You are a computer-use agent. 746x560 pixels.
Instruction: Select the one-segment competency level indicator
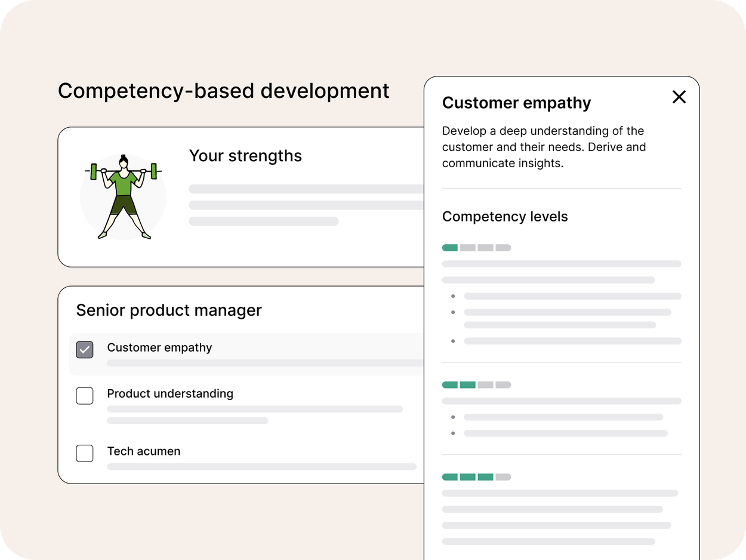tap(476, 248)
